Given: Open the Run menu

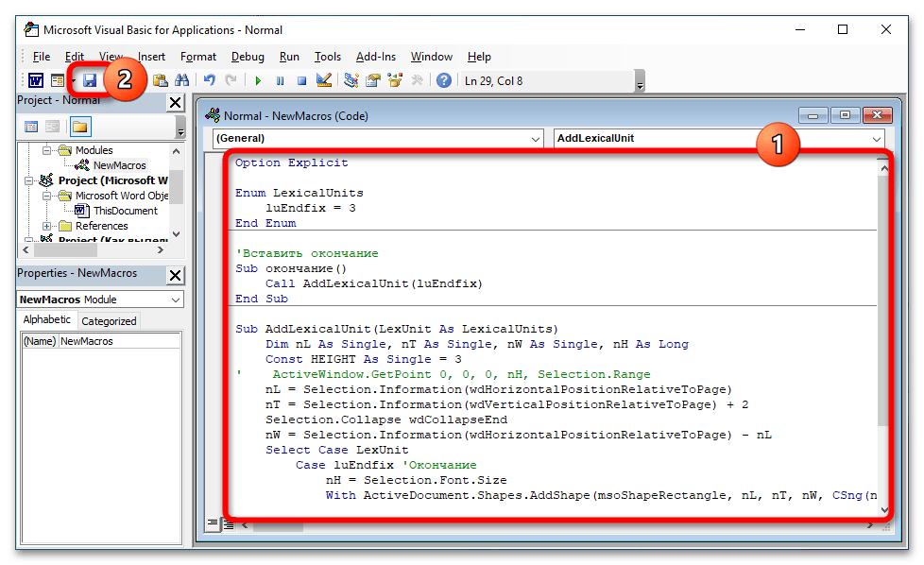Looking at the screenshot, I should (x=289, y=57).
